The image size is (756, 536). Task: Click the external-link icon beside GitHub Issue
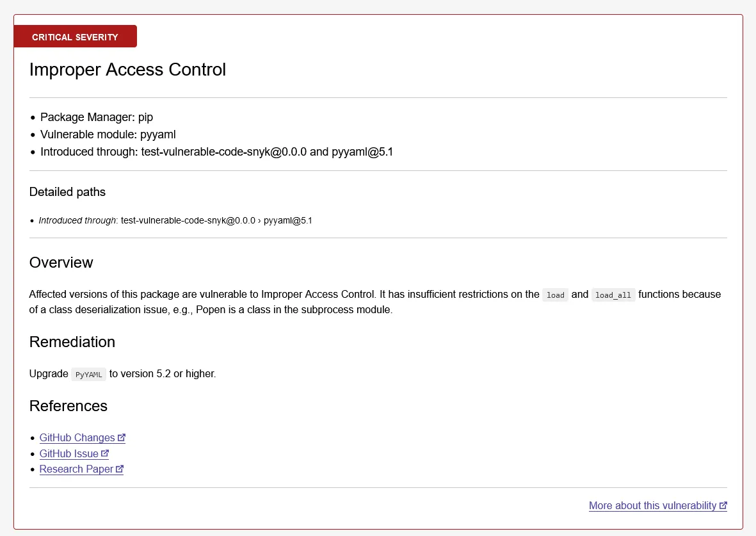coord(106,453)
